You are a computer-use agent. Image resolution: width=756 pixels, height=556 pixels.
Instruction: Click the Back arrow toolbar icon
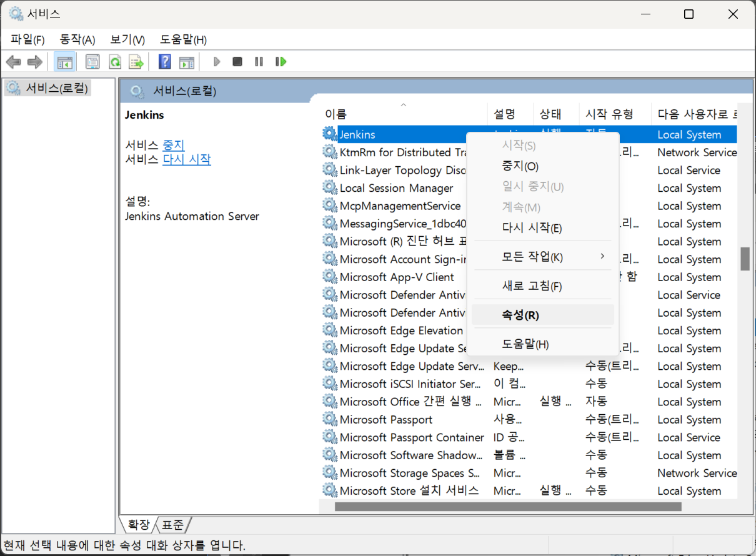pyautogui.click(x=14, y=62)
